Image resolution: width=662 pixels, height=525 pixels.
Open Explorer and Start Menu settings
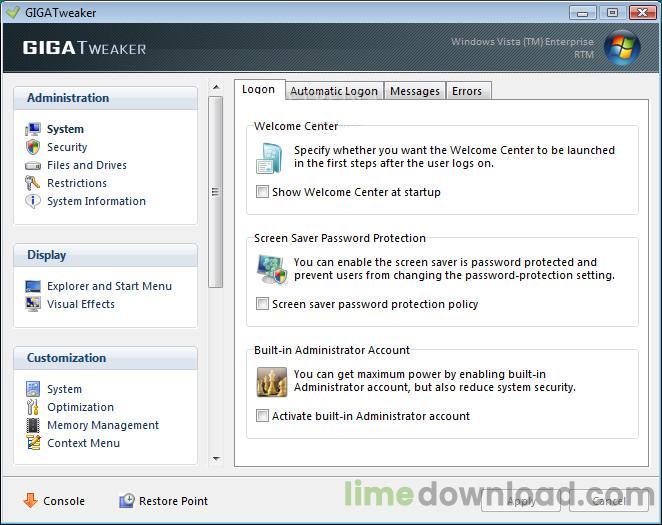[109, 286]
